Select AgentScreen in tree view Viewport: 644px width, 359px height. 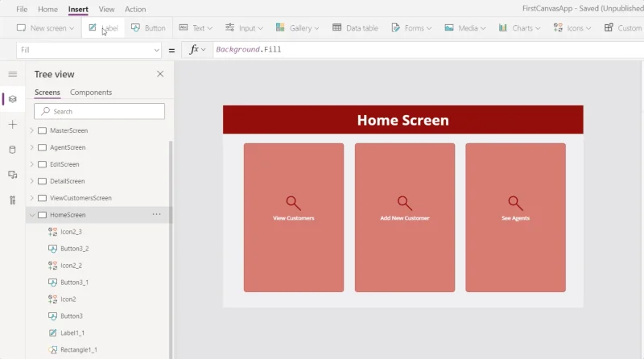click(x=68, y=147)
